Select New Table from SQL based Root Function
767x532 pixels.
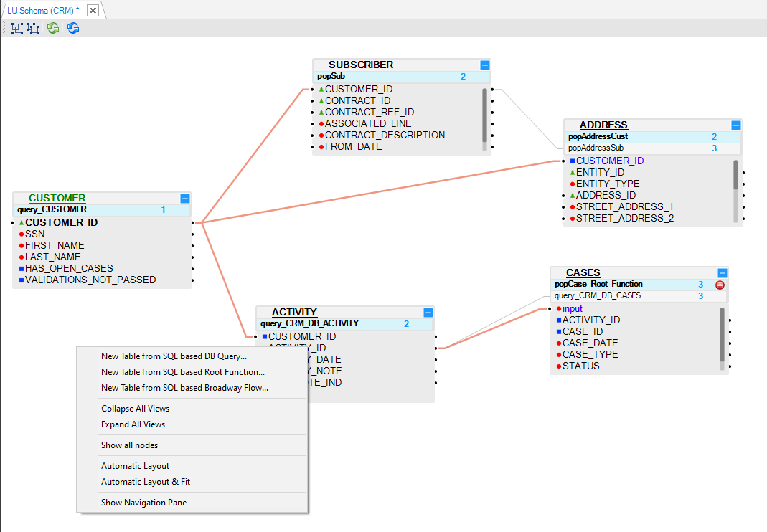click(x=182, y=372)
